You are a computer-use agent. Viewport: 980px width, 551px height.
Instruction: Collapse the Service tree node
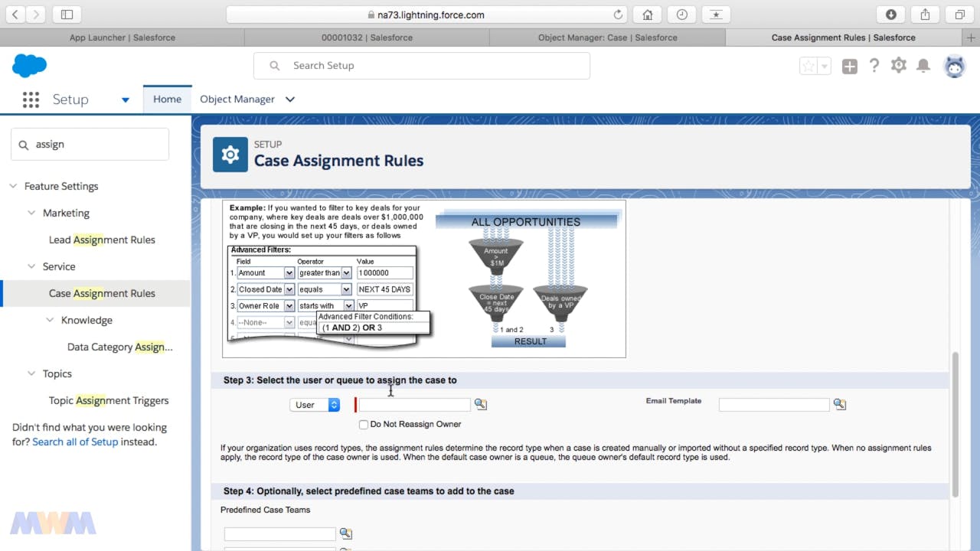point(31,266)
